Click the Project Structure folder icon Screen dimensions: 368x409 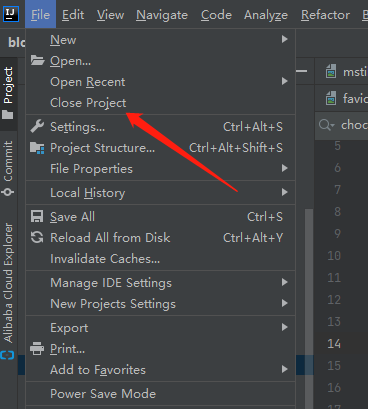(x=37, y=148)
